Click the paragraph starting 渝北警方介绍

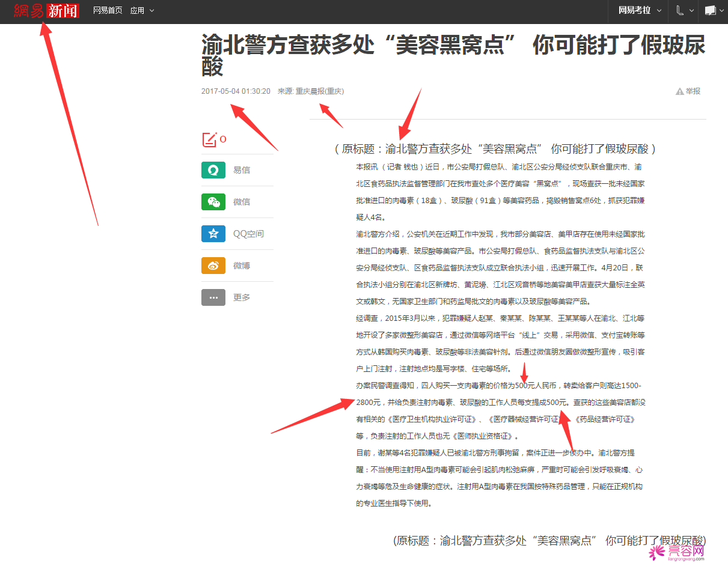click(x=500, y=267)
